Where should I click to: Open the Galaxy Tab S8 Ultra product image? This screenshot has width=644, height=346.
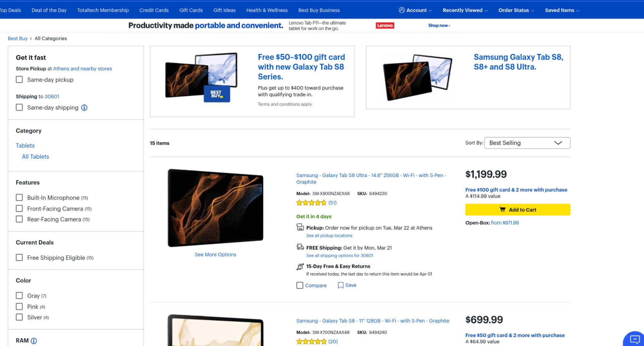point(215,208)
